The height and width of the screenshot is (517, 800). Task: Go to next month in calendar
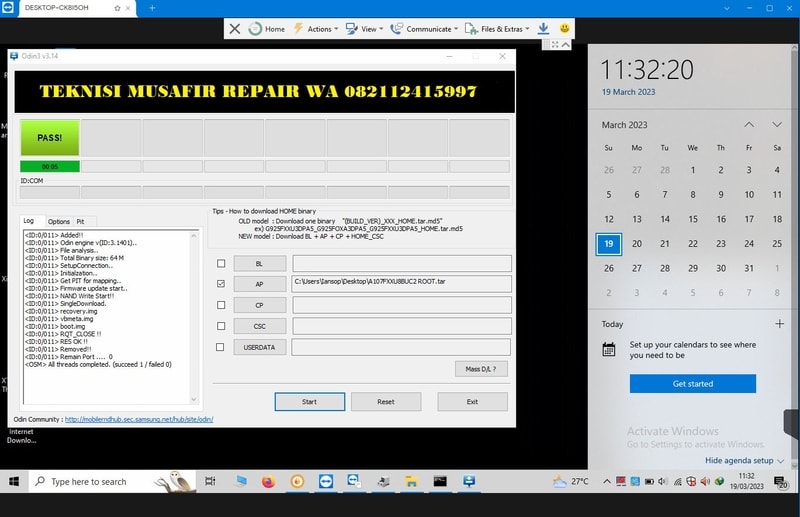tap(777, 125)
